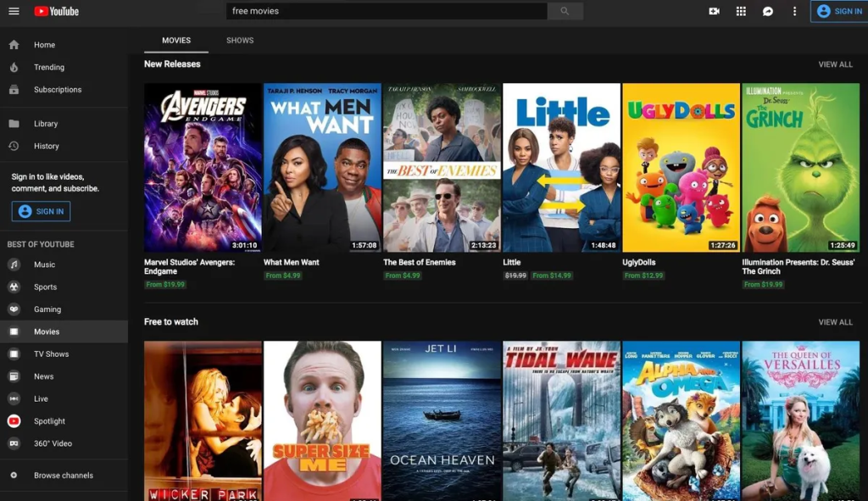Click inside the search field

click(381, 11)
